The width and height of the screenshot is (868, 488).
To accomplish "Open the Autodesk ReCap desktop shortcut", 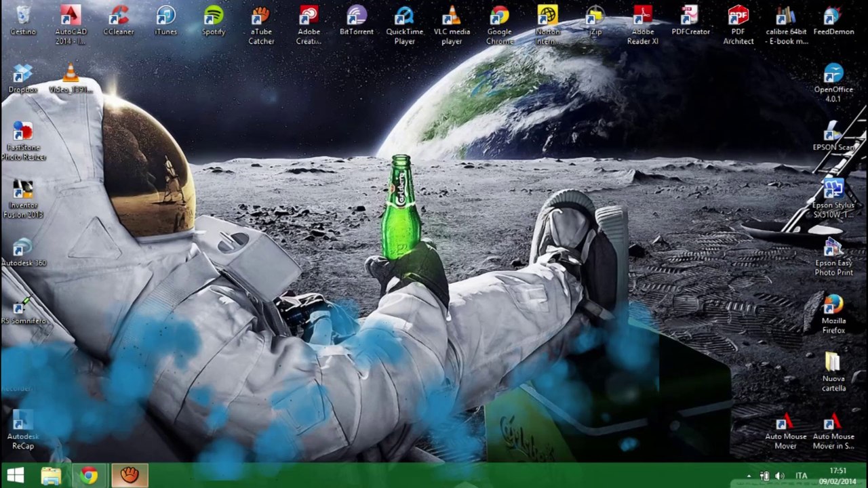I will coord(23,430).
